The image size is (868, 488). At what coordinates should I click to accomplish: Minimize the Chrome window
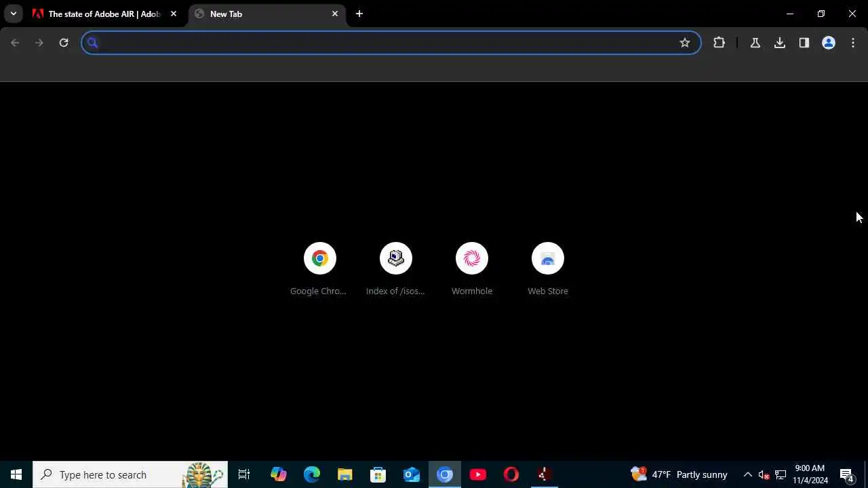coord(790,14)
